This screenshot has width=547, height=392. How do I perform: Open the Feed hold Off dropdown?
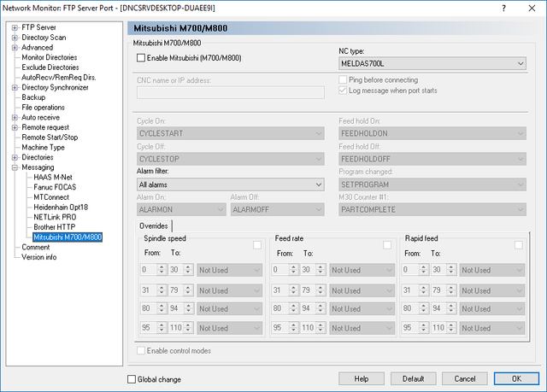point(432,159)
